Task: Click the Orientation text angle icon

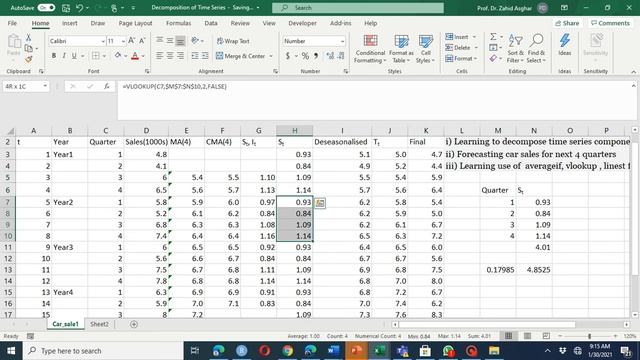Action: (x=195, y=40)
